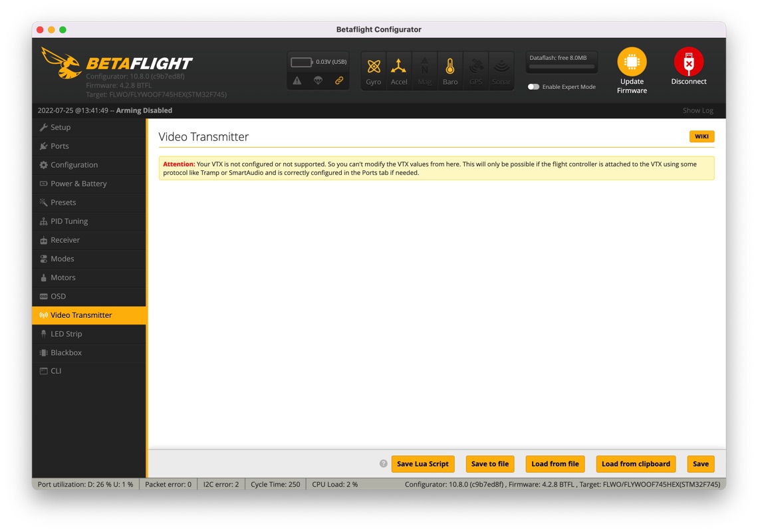Click the Disconnect USB button
758x532 pixels.
[689, 62]
